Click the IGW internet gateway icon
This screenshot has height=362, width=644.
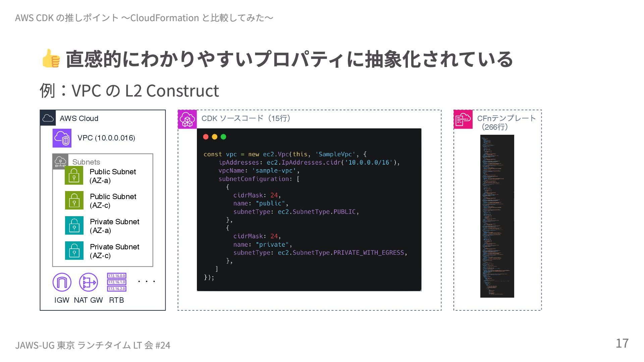[62, 282]
